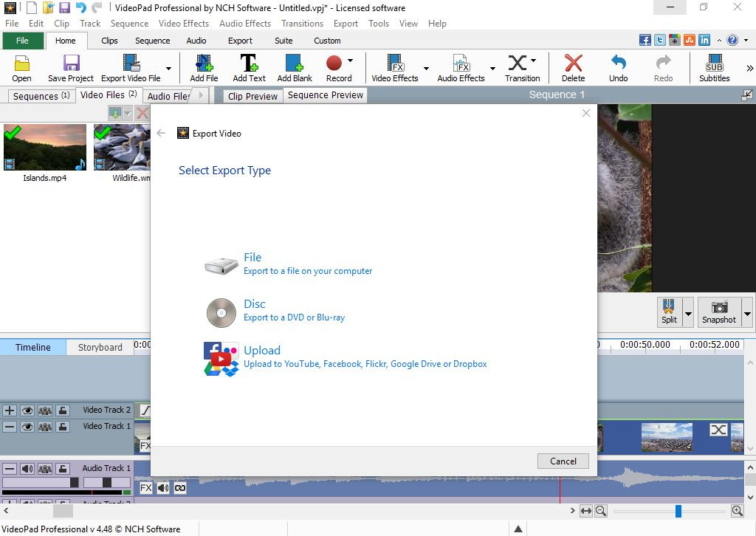Click the Transition tool icon
The height and width of the screenshot is (536, 756).
pos(518,63)
